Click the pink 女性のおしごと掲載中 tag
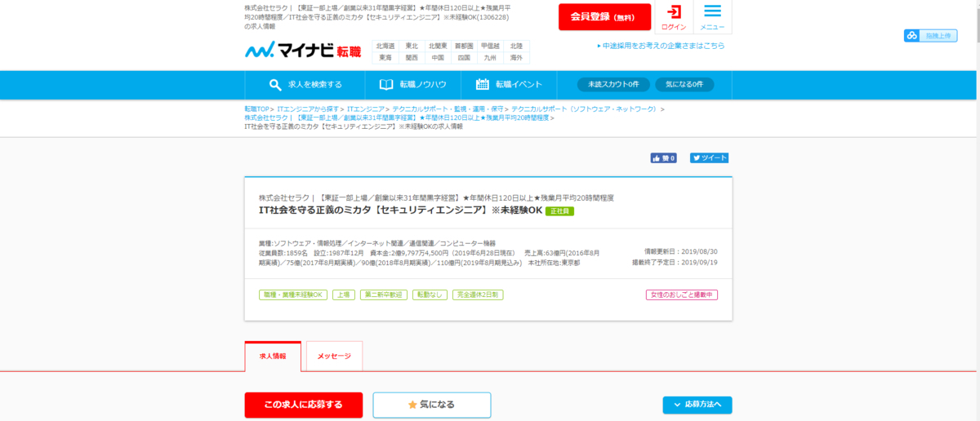Screen dimensions: 980x421 pos(682,295)
